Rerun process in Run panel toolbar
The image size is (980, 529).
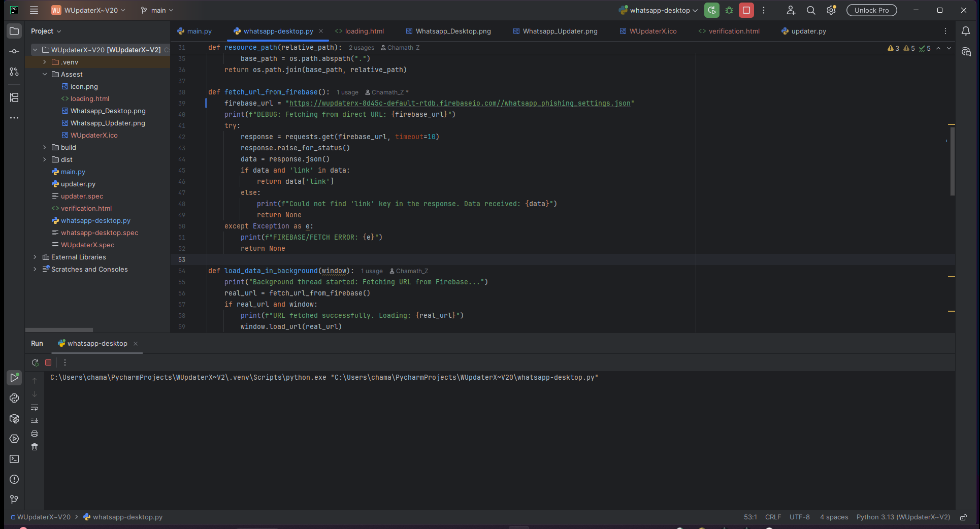(x=35, y=362)
